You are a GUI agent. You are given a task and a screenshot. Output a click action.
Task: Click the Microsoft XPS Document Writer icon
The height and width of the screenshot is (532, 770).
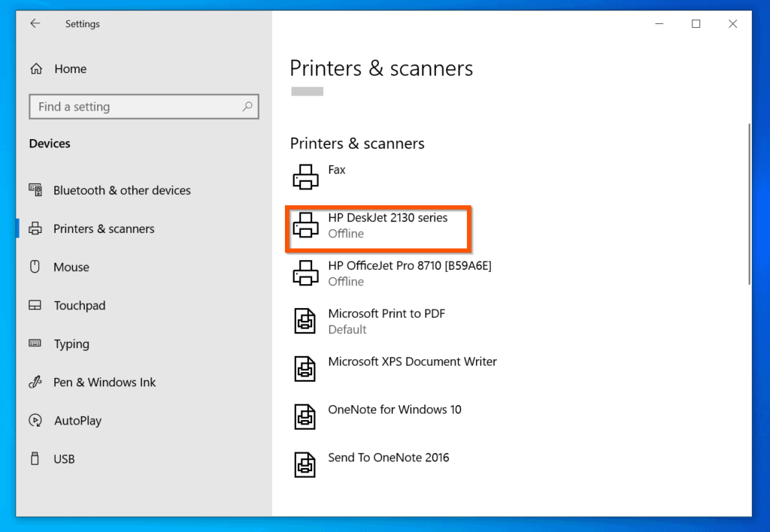[x=305, y=369]
